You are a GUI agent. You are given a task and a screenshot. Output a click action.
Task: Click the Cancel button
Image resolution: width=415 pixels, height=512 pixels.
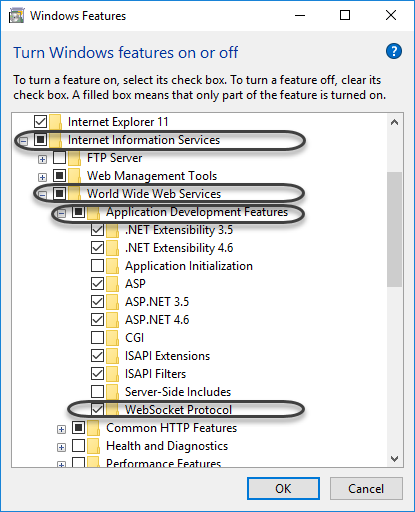366,489
